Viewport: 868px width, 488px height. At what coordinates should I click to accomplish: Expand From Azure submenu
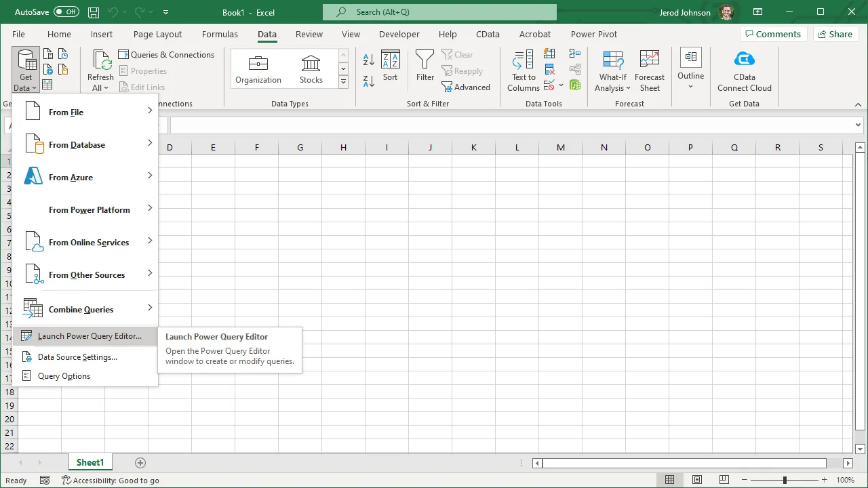[x=85, y=176]
